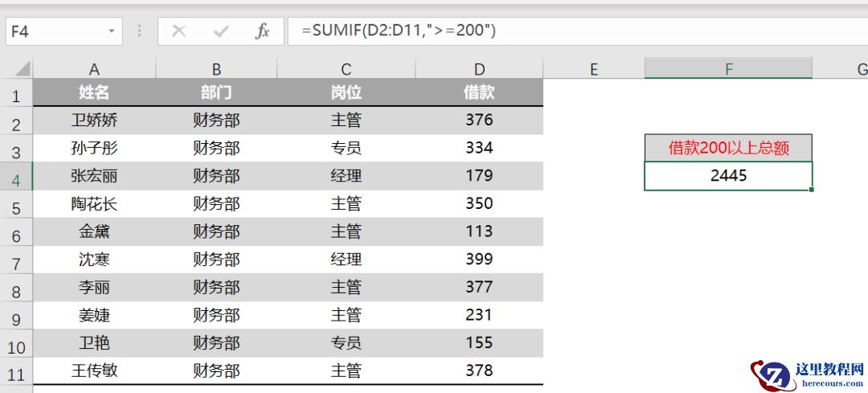Select cell F4 showing 2445
Viewport: 868px width, 393px height.
pyautogui.click(x=728, y=175)
